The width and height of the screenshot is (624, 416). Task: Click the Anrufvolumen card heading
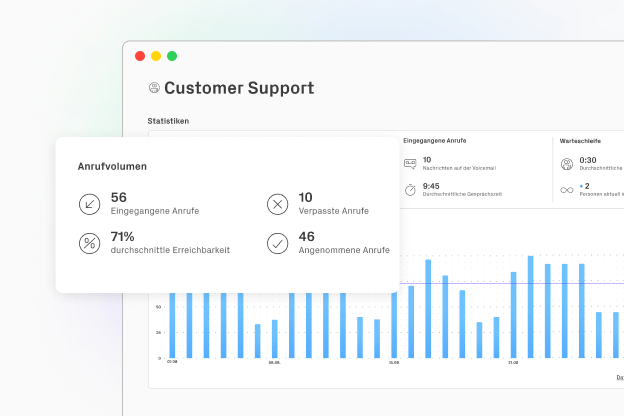coord(112,166)
